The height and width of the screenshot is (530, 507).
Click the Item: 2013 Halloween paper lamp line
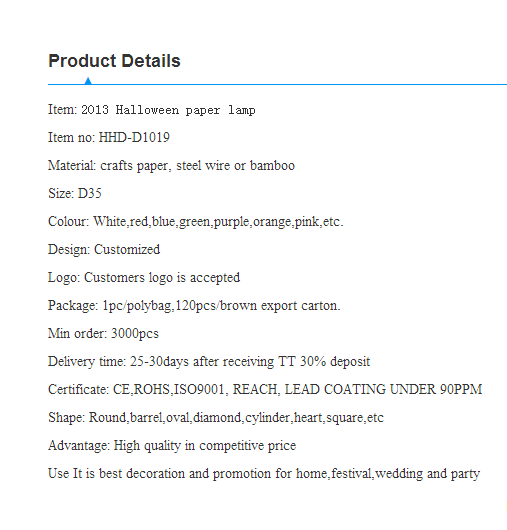[152, 110]
